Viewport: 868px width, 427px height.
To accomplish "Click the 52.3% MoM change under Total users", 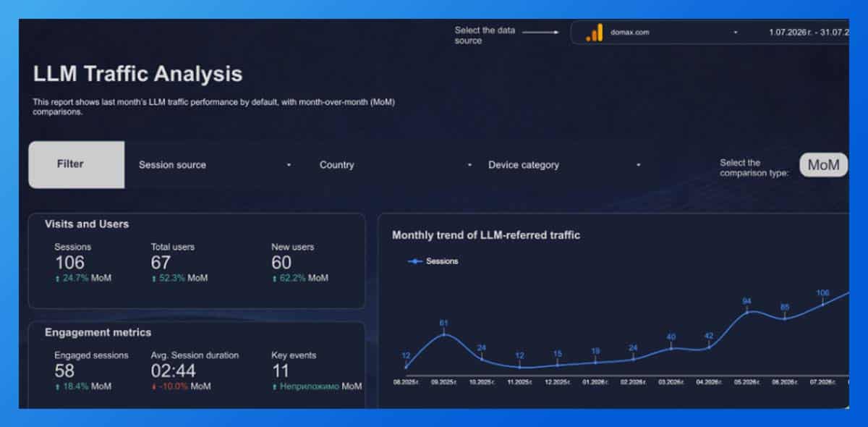I will click(x=179, y=278).
